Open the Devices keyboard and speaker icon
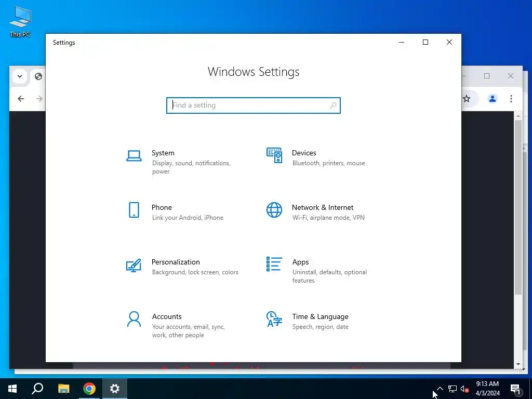 coord(274,155)
